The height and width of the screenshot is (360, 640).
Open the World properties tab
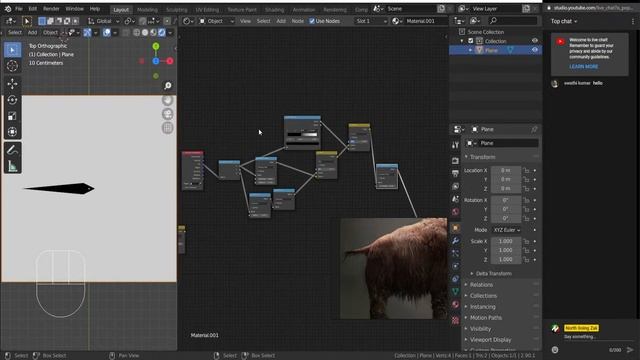[x=456, y=211]
